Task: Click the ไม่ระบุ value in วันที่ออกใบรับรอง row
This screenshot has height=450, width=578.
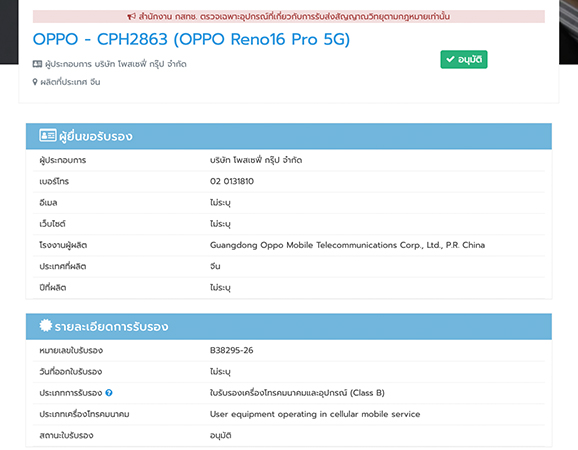Action: click(x=220, y=371)
